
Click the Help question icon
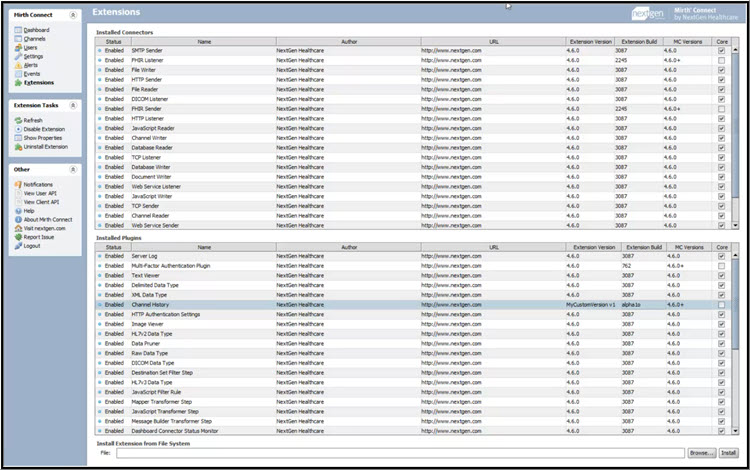tap(18, 211)
